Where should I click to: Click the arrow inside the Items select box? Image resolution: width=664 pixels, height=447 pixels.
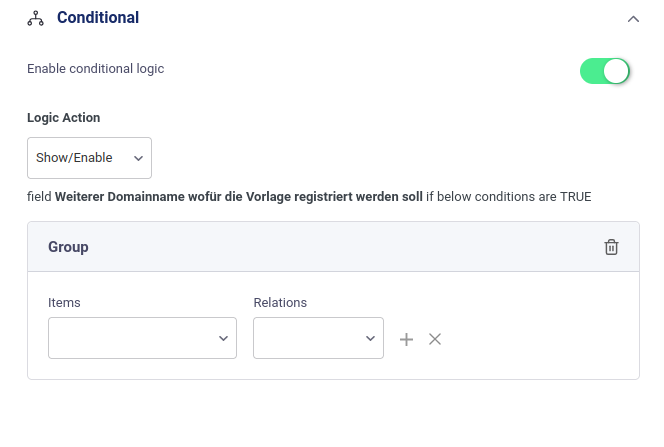[223, 339]
